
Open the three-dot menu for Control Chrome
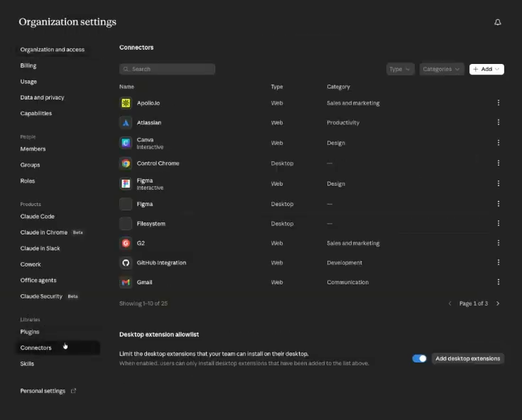(499, 163)
